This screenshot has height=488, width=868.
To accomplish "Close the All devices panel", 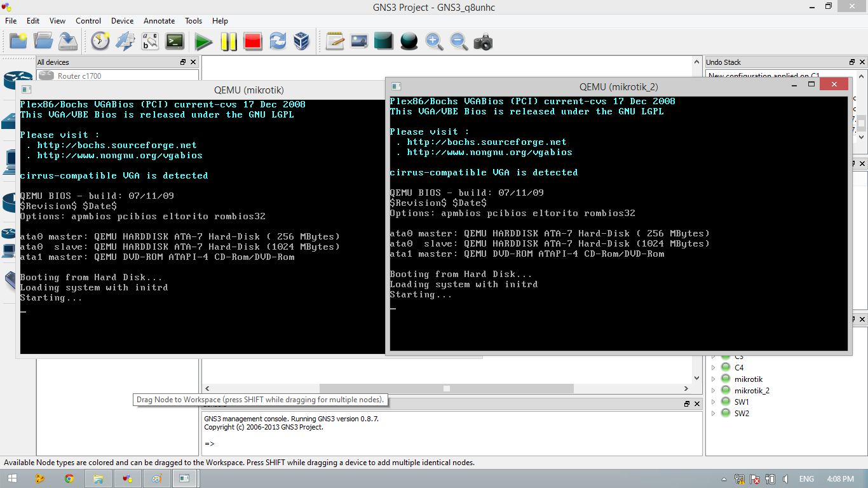I will [193, 62].
